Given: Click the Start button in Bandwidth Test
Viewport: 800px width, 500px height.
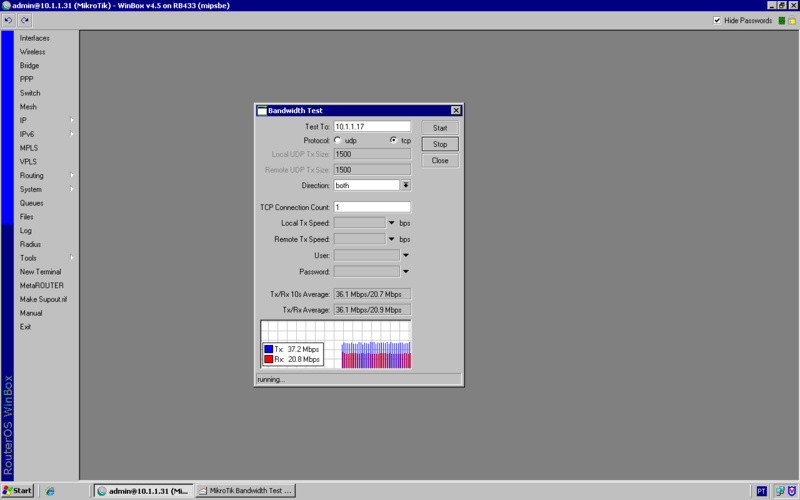Looking at the screenshot, I should point(440,128).
